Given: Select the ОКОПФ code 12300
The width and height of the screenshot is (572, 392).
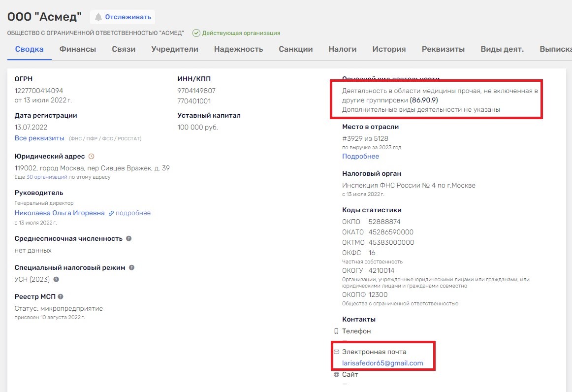Looking at the screenshot, I should click(378, 294).
